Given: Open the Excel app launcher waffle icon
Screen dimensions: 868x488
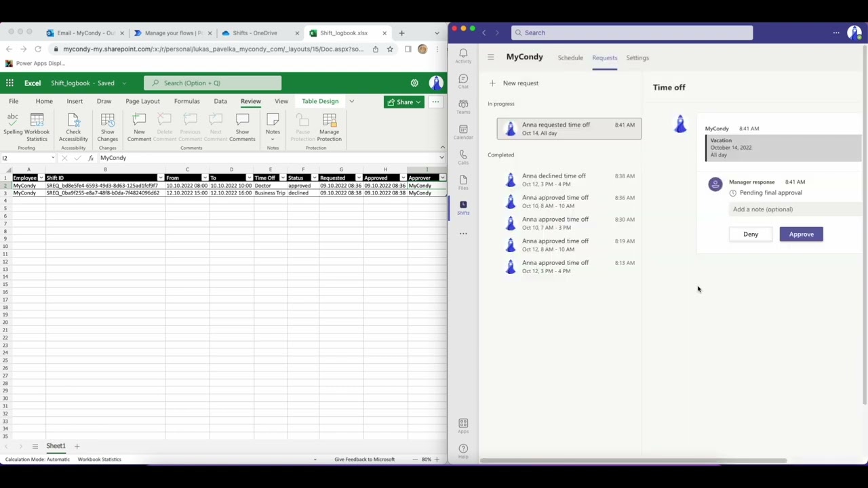Looking at the screenshot, I should click(x=9, y=83).
